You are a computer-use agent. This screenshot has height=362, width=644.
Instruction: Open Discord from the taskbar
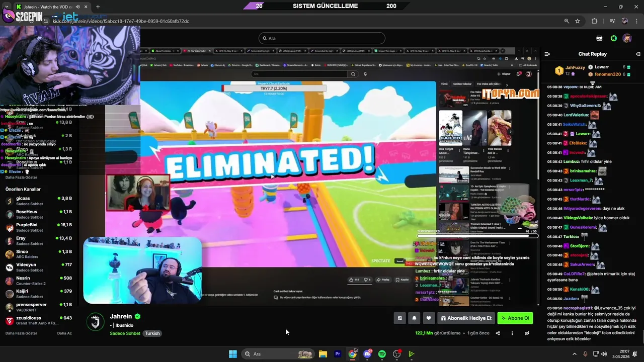tap(367, 354)
